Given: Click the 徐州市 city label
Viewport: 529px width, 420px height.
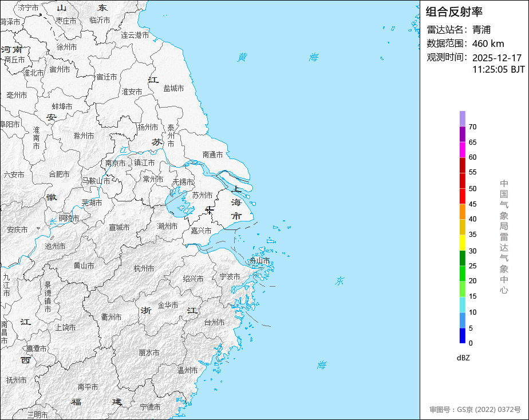Looking at the screenshot, I should click(x=66, y=47).
